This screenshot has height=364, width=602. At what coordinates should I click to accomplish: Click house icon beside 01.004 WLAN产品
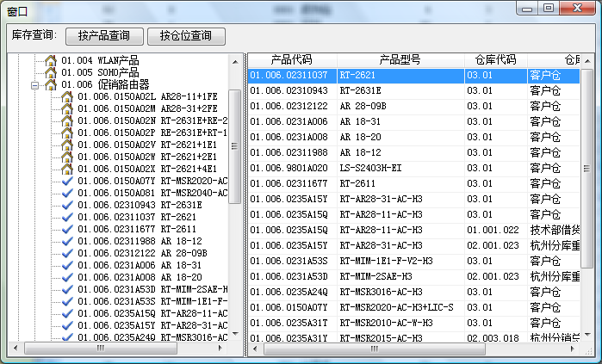point(50,60)
